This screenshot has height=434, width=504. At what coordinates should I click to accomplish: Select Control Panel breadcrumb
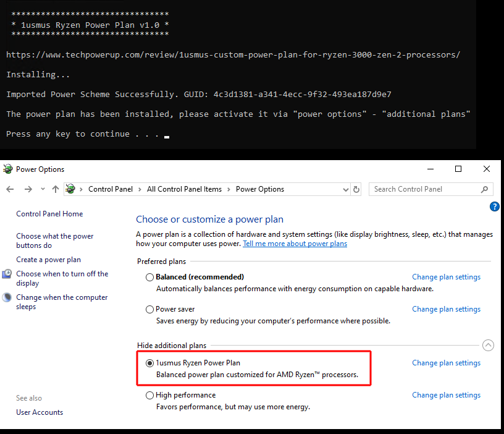click(x=111, y=189)
